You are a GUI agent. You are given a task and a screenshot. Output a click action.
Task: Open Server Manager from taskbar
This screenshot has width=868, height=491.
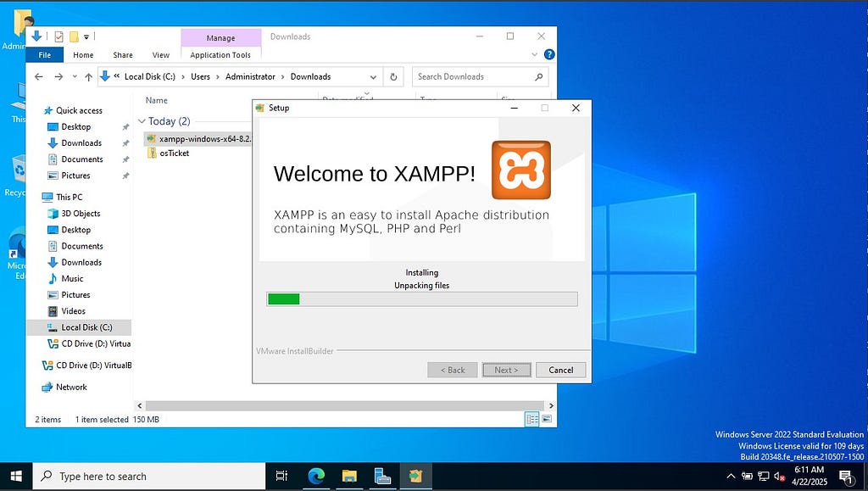pyautogui.click(x=382, y=476)
